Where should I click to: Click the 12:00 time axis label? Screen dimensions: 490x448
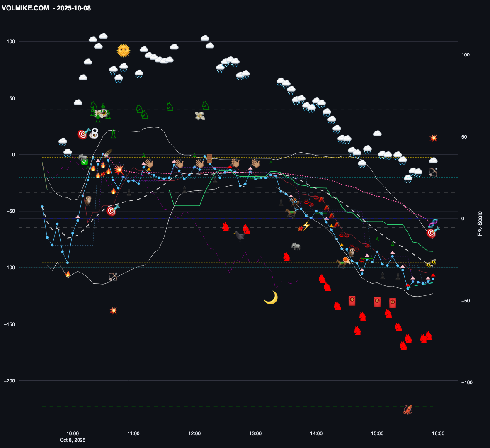pos(194,433)
